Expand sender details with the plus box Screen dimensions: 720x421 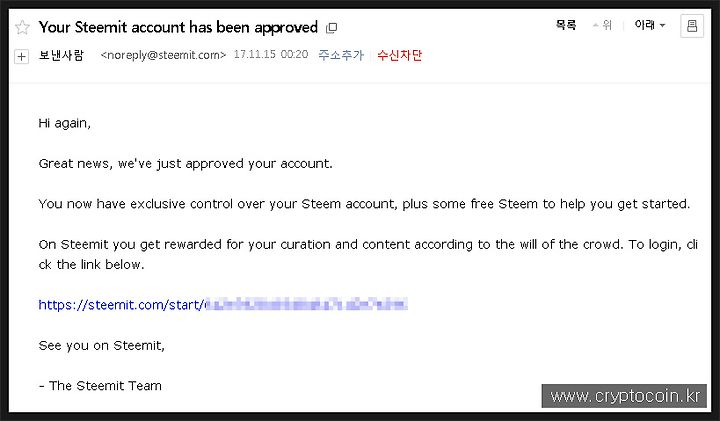22,56
